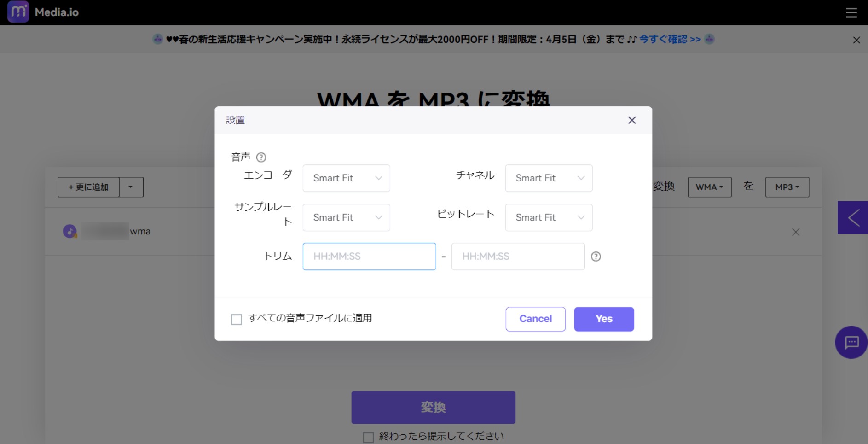Expand the 更に追加 arrow dropdown
The image size is (868, 444).
pyautogui.click(x=131, y=187)
